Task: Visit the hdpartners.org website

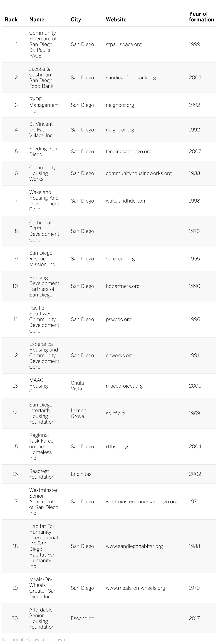Action: coord(123,286)
